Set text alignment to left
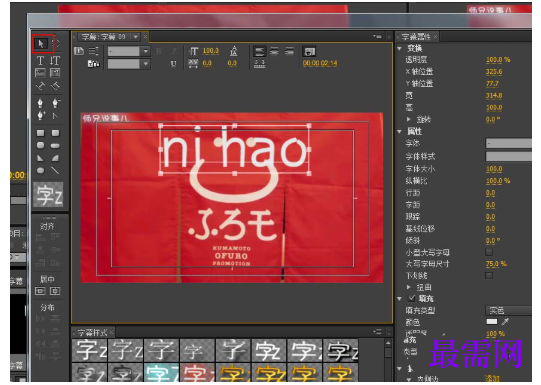Viewport: 541px width, 385px height. point(259,51)
